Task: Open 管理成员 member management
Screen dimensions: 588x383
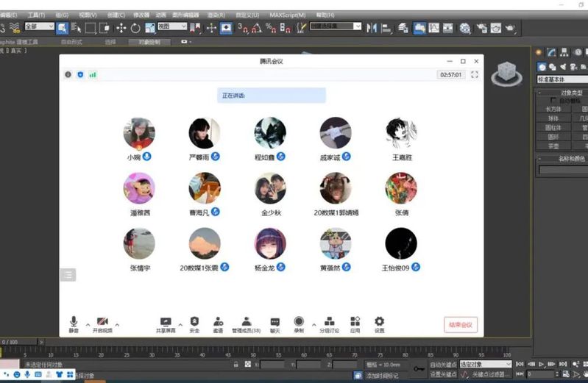Action: point(246,322)
